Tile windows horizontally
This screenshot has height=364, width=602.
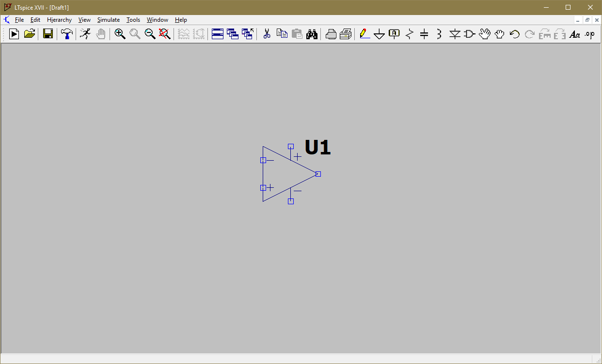point(218,34)
